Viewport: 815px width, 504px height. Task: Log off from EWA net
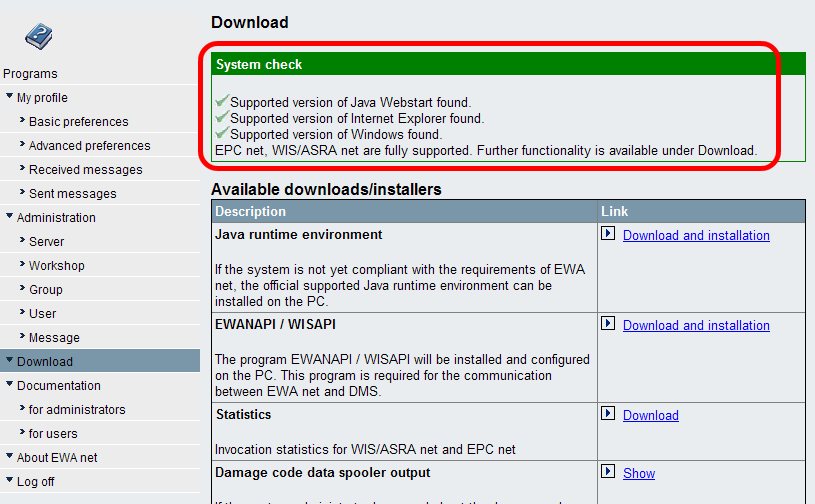[x=36, y=482]
